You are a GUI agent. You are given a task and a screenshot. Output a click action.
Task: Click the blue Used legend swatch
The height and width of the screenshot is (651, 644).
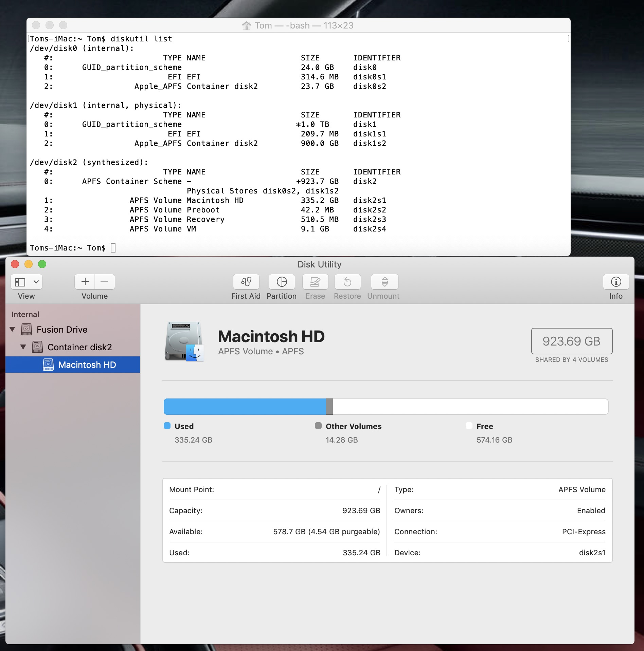(x=167, y=426)
